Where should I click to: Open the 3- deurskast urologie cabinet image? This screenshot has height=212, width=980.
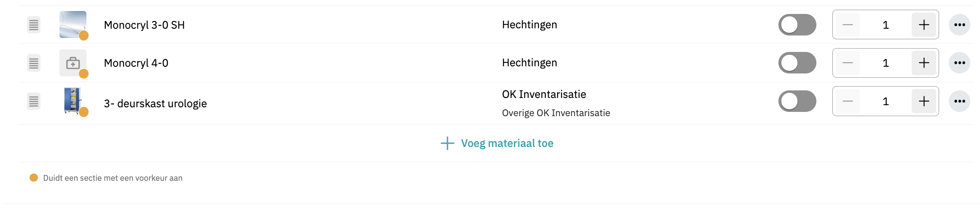click(73, 101)
